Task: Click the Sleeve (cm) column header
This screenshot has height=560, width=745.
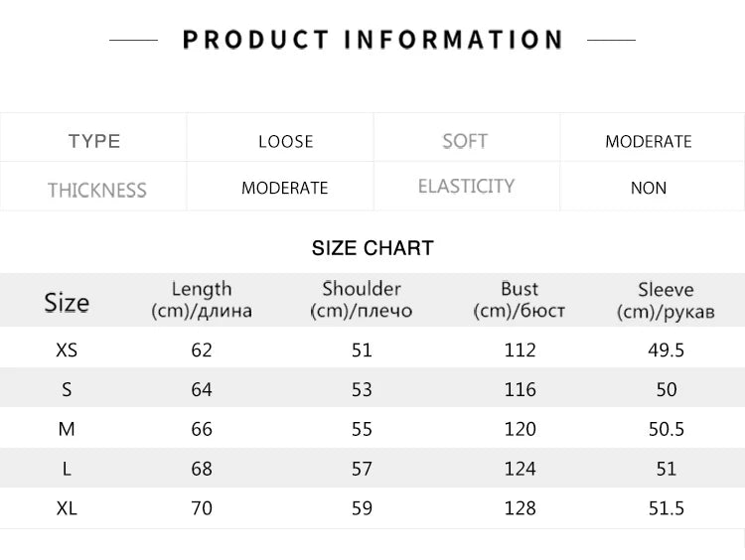Action: pyautogui.click(x=666, y=300)
